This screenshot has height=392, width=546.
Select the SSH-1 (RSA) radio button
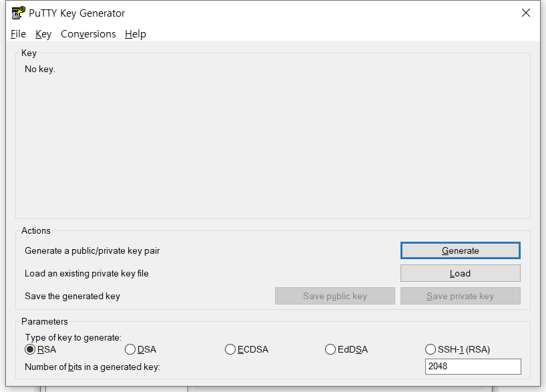[431, 349]
